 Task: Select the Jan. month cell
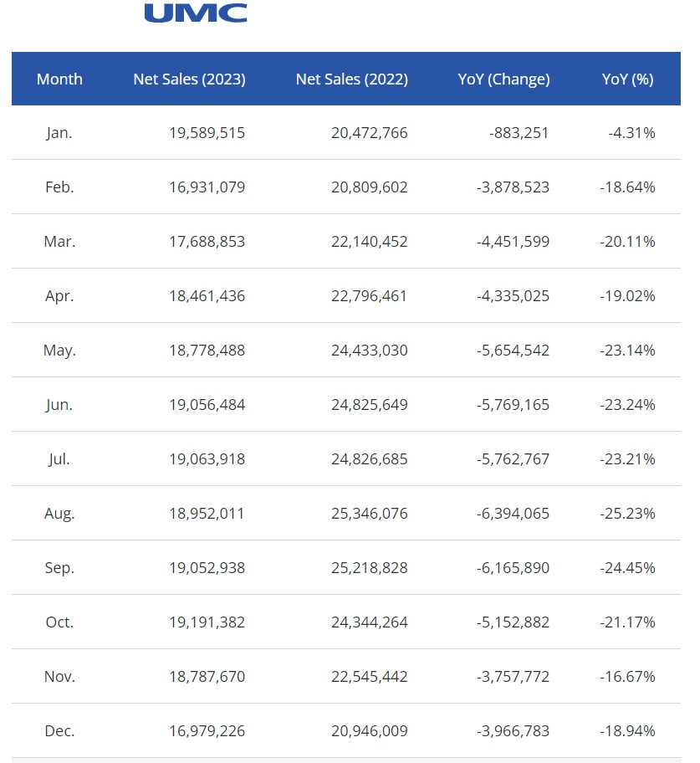coord(59,133)
